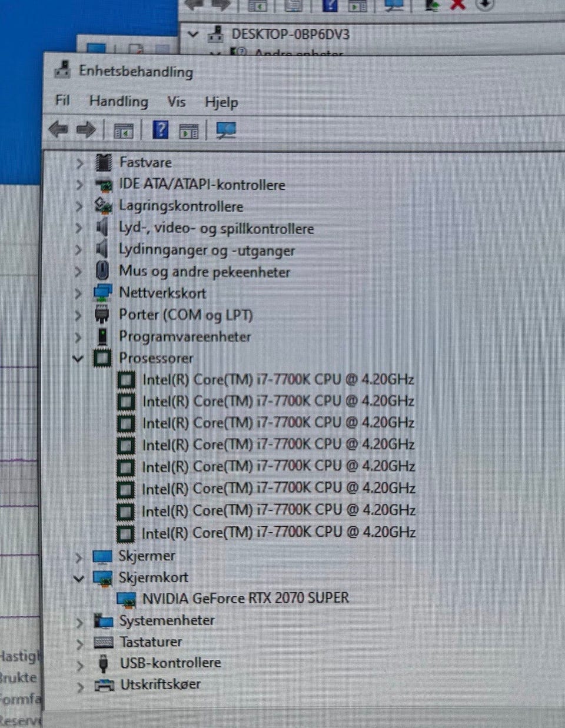The height and width of the screenshot is (728, 565).
Task: Select DESKTOP-0BP6DV3 in the background window
Action: pos(290,34)
